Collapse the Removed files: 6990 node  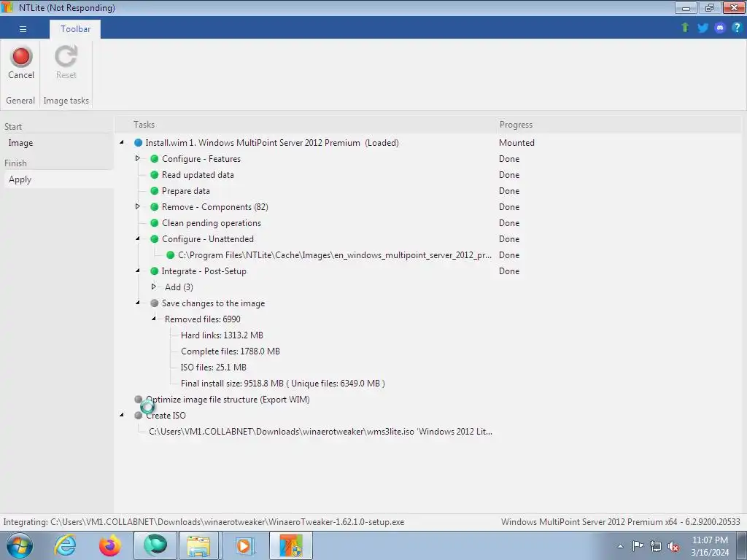[x=153, y=319]
